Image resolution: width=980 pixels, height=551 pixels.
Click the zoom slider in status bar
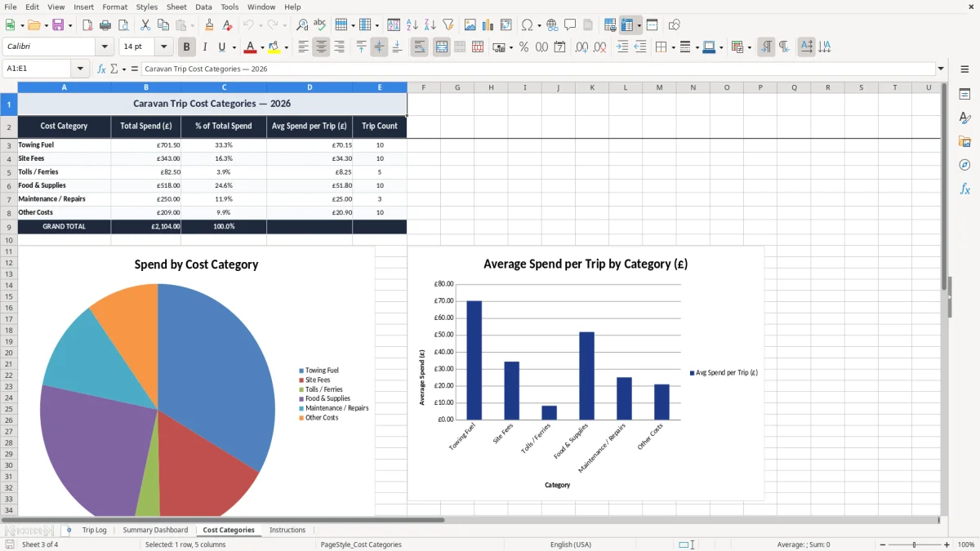coord(915,544)
